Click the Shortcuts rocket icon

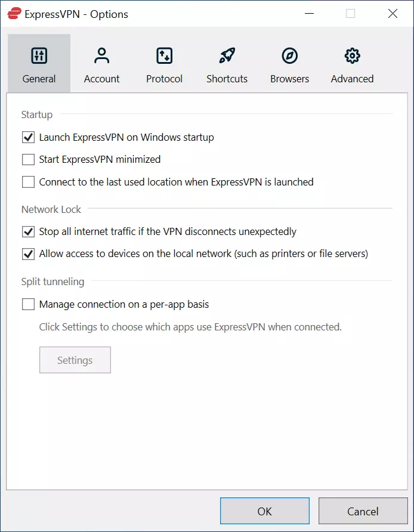click(227, 56)
